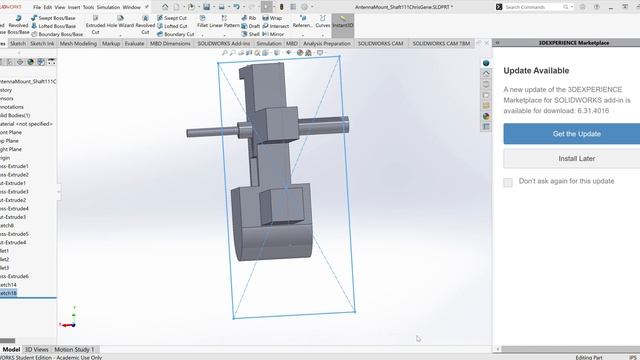Screen dimensions: 640x360
Task: Click the Print icon
Action: (222, 7)
